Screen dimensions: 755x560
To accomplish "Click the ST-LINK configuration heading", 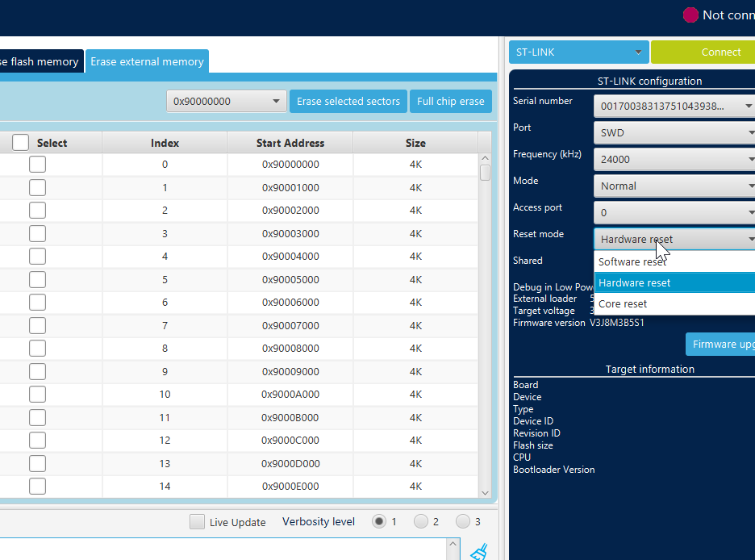I will click(x=649, y=81).
